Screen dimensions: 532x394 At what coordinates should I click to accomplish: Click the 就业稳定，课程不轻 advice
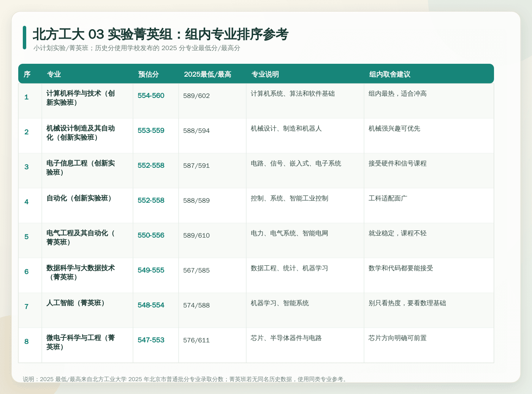pyautogui.click(x=397, y=233)
